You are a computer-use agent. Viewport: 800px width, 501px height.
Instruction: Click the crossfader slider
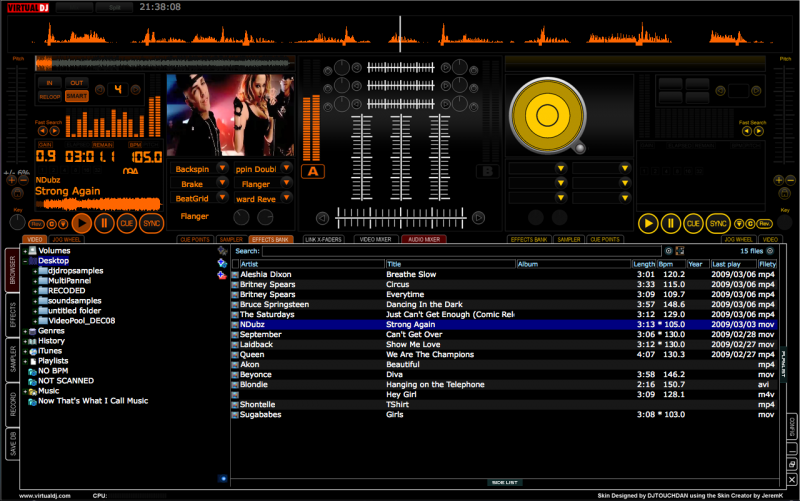click(x=401, y=218)
